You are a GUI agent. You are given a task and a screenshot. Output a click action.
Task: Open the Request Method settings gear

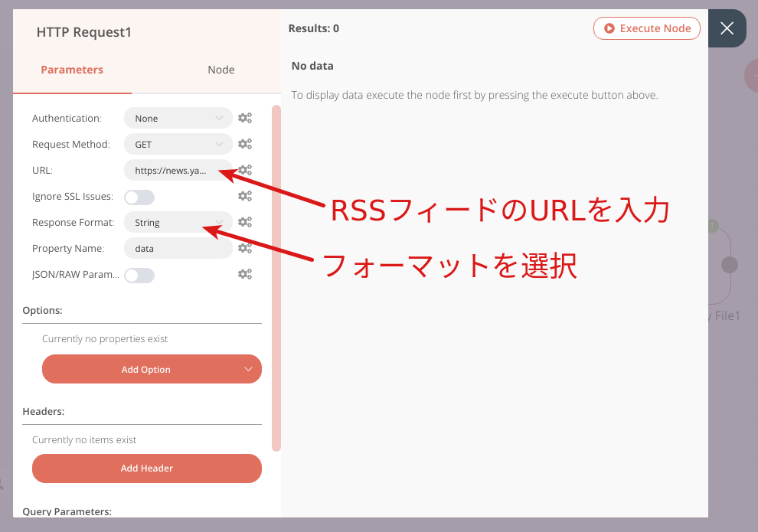pyautogui.click(x=244, y=144)
